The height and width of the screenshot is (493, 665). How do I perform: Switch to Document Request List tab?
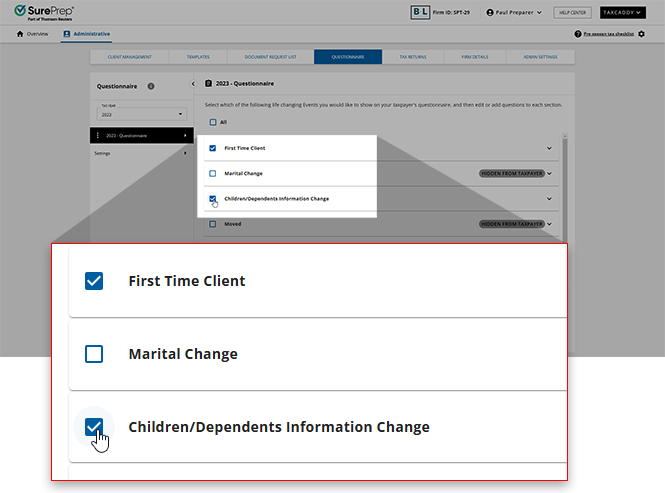coord(271,57)
